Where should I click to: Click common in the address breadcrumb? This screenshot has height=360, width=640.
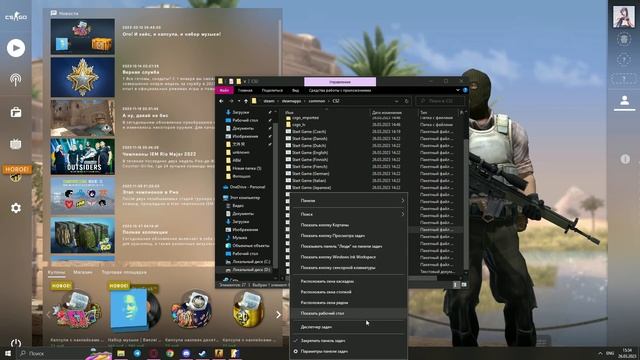click(317, 101)
